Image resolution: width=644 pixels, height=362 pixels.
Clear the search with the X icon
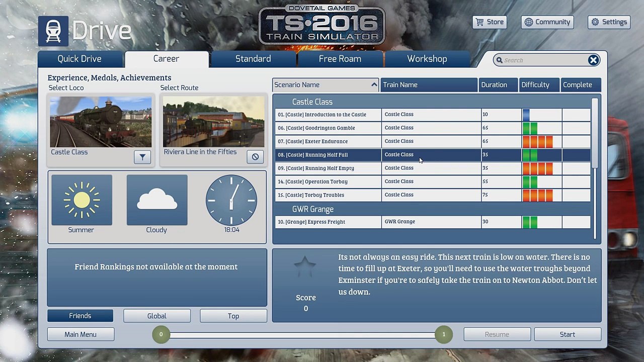pos(593,60)
